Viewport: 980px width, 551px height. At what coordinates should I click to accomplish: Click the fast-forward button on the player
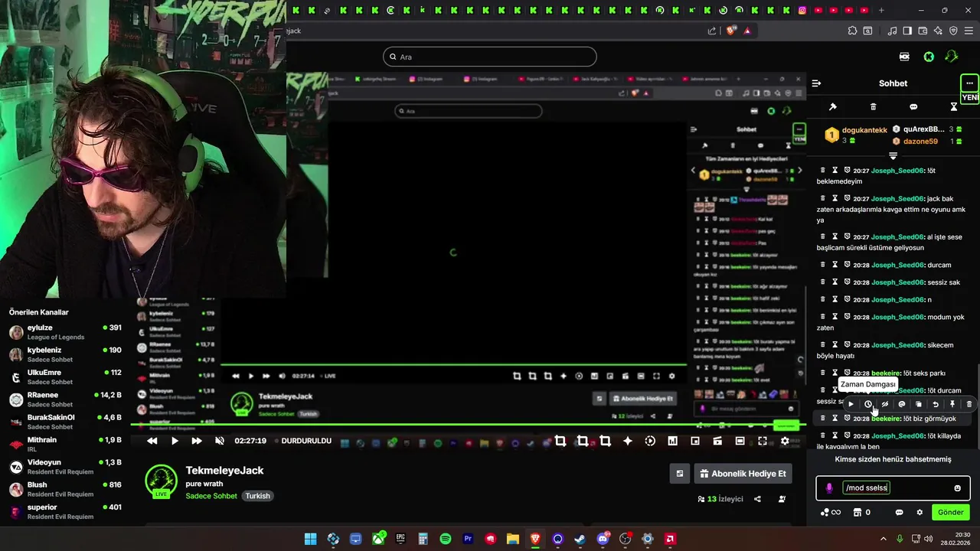197,441
